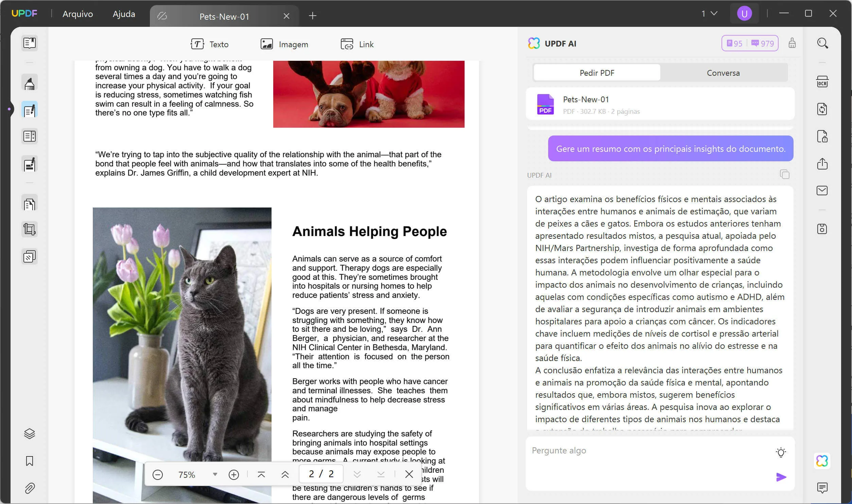The height and width of the screenshot is (504, 852).
Task: Open the zoom level 75% dropdown
Action: [x=215, y=474]
